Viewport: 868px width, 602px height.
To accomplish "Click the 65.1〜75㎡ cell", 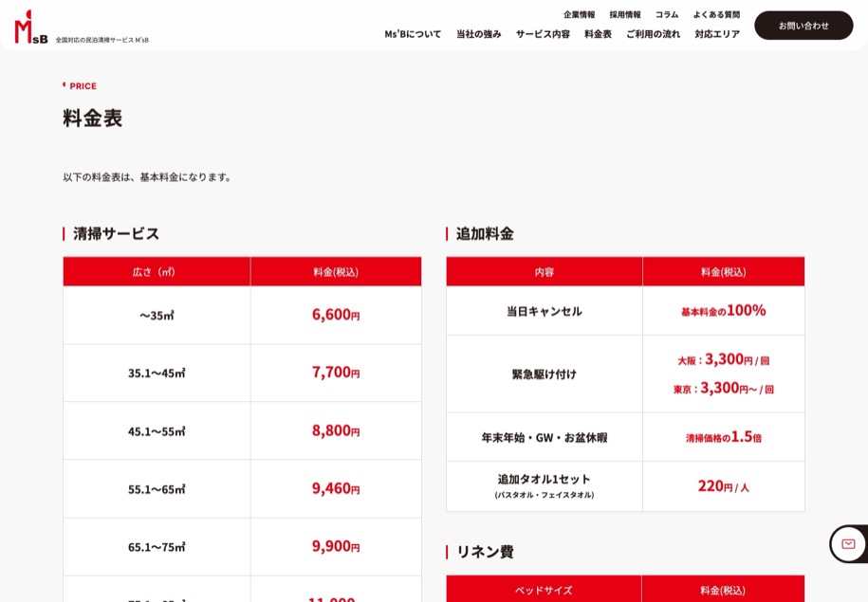I will [x=157, y=547].
